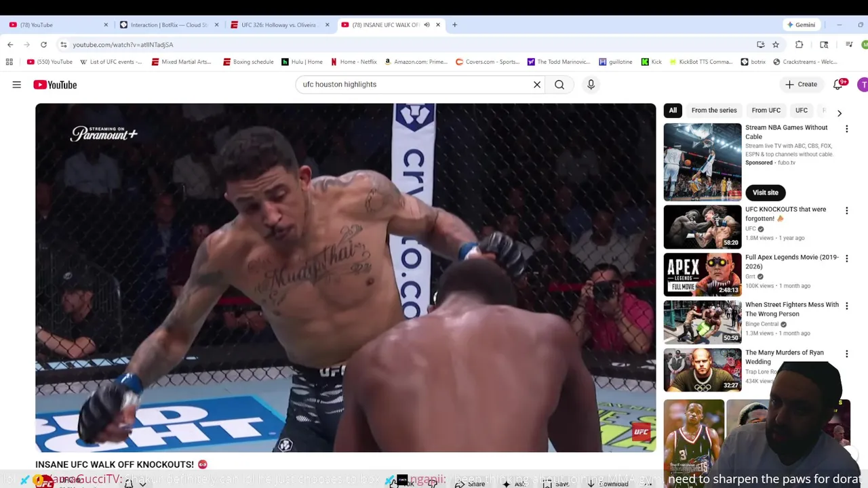Click the INSANE UFC WALK OFF KNOCKOUTS! title
The width and height of the screenshot is (868, 488).
(115, 464)
